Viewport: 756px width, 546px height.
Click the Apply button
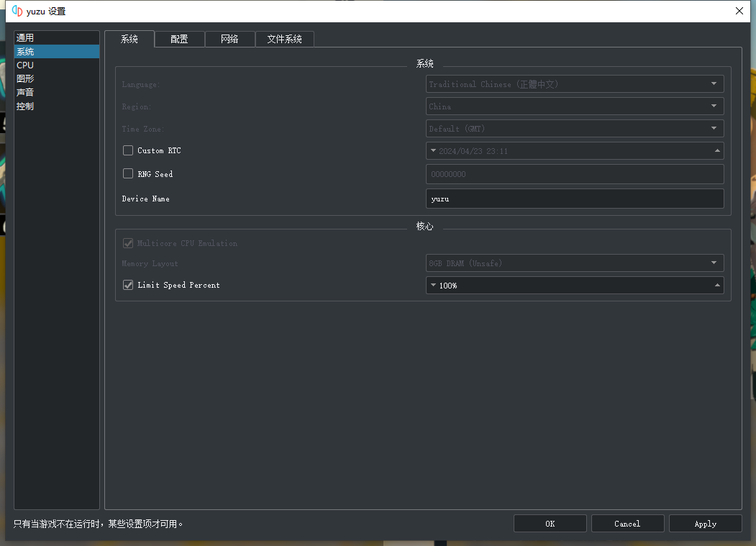[x=705, y=524]
